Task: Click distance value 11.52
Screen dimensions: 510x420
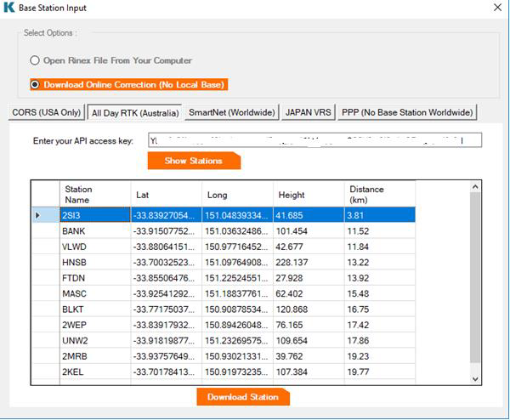Action: (380, 231)
